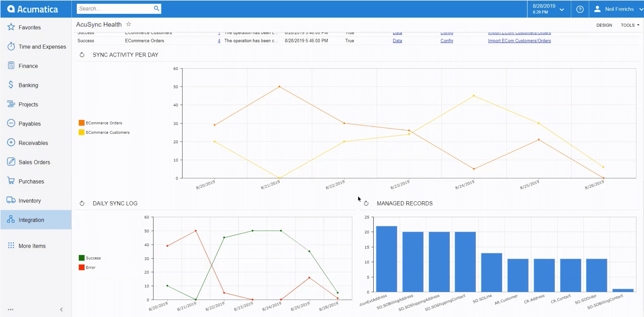Collapse the sidebar with left chevron
644x317 pixels.
tap(61, 309)
